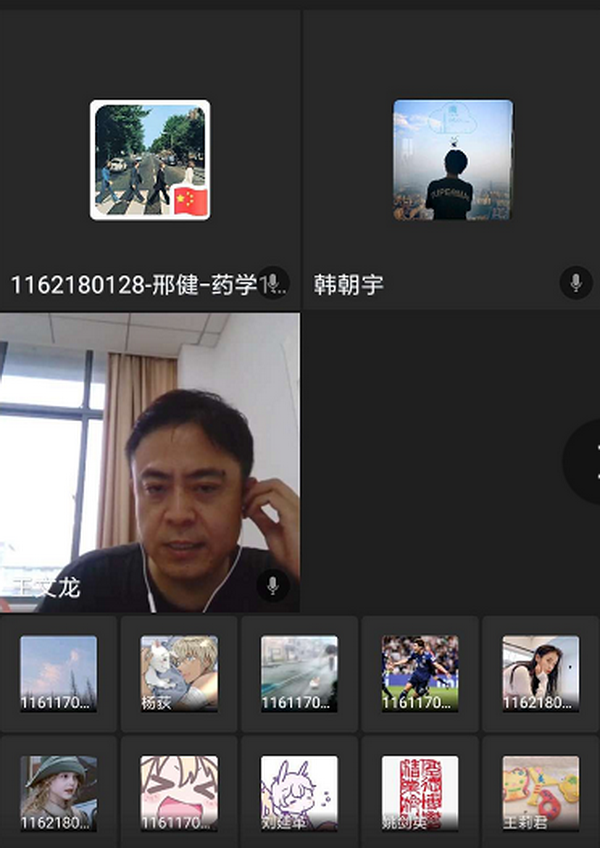
Task: Select the soccer player avatar thumbnail
Action: coord(420,673)
